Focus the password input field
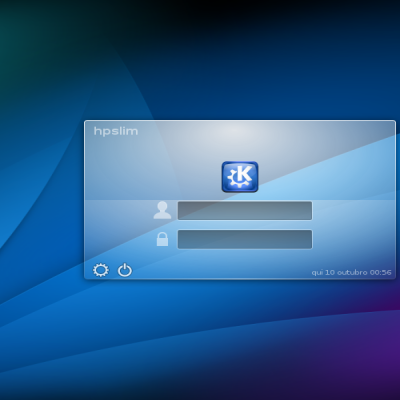The width and height of the screenshot is (400, 400). tap(245, 239)
